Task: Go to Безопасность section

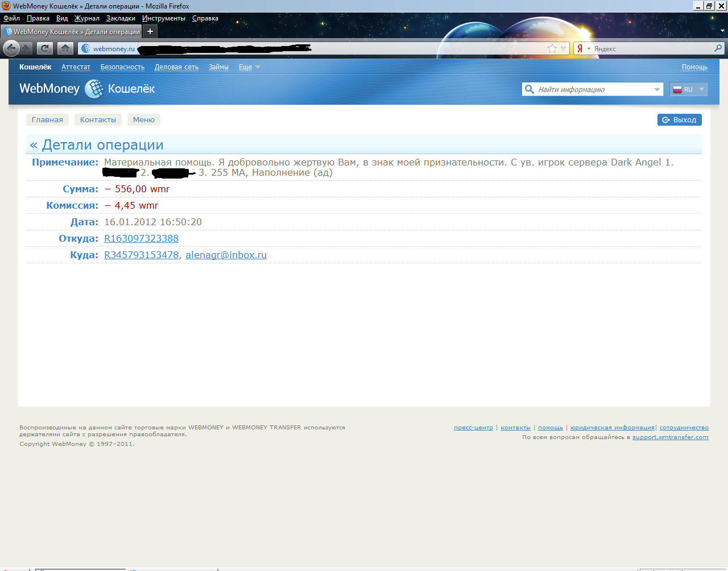Action: coord(122,67)
